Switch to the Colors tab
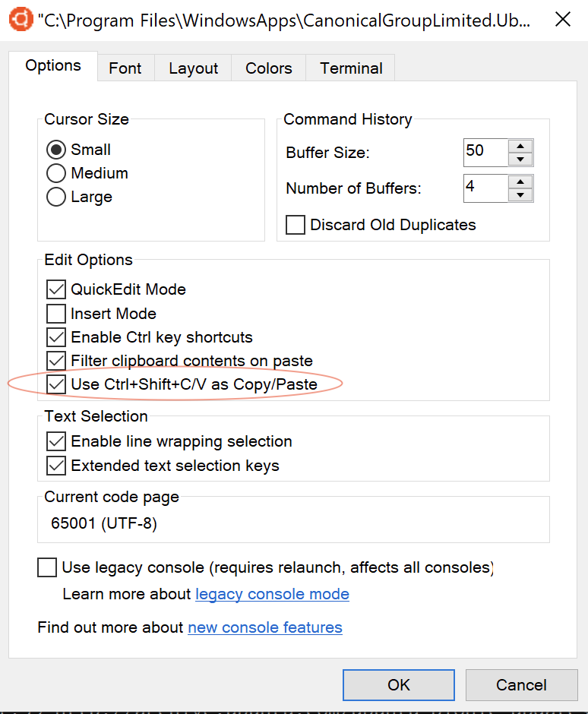 [269, 68]
